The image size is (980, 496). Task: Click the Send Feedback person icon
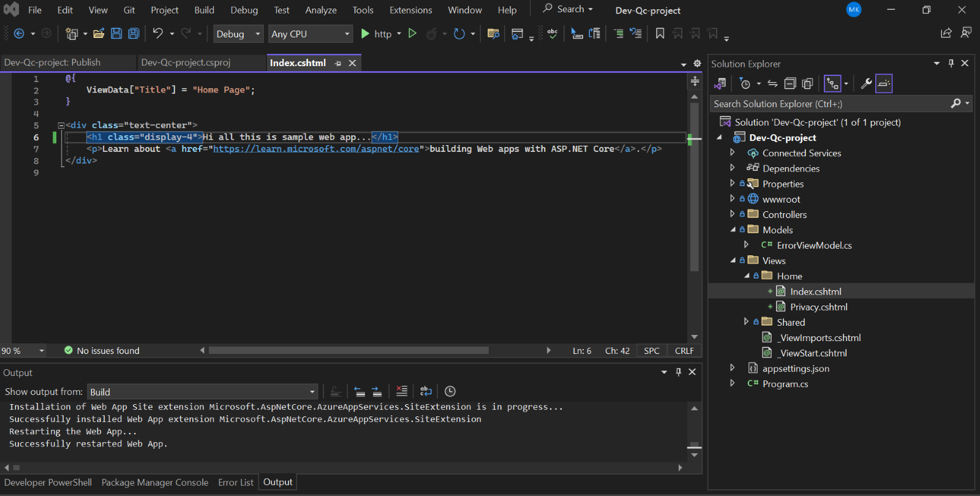pyautogui.click(x=966, y=33)
